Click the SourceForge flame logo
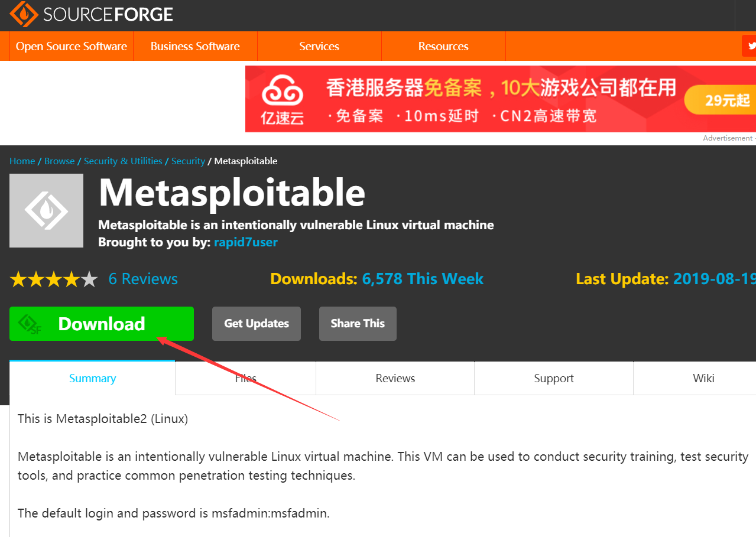Screen dimensions: 756x537 (24, 15)
